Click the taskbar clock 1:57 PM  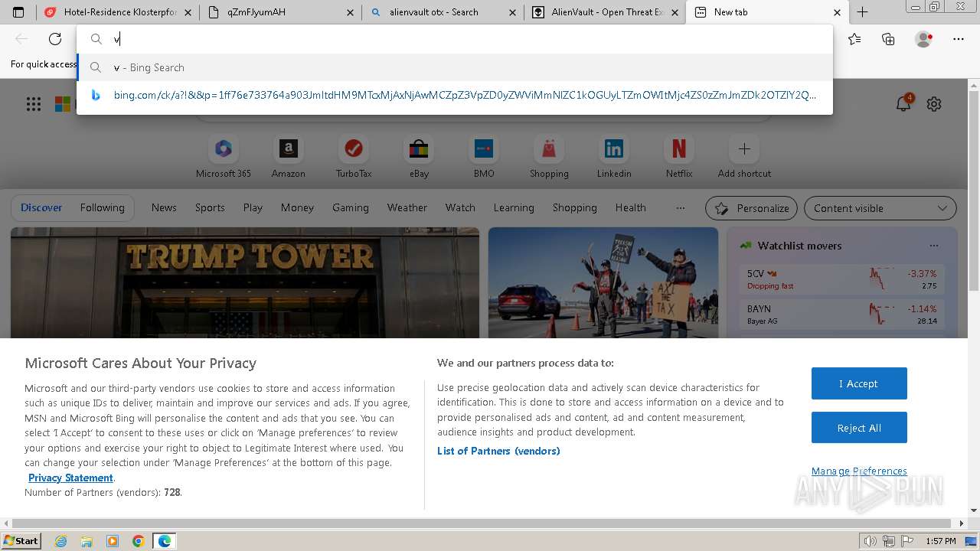(940, 541)
